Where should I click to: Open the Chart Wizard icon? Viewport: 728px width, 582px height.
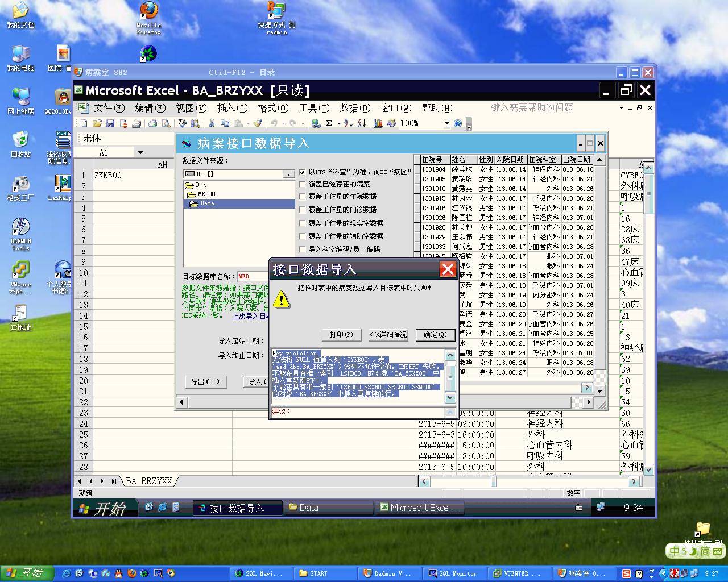coord(378,123)
